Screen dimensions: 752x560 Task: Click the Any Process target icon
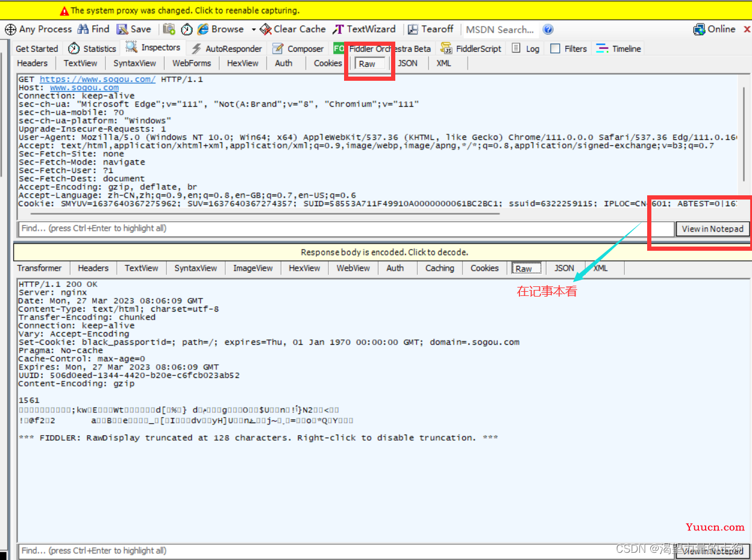[x=11, y=29]
